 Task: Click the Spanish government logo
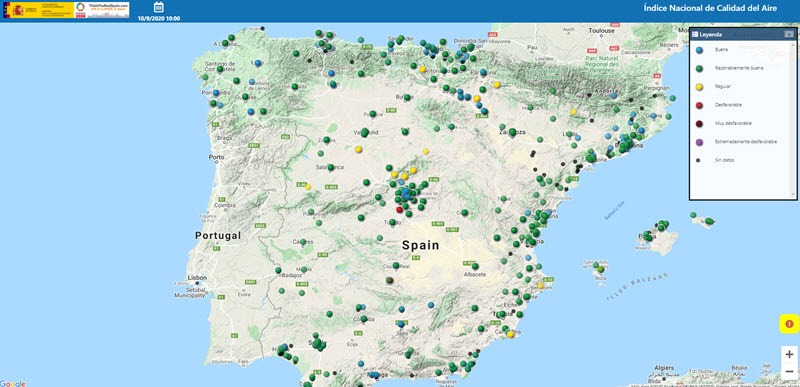point(39,10)
